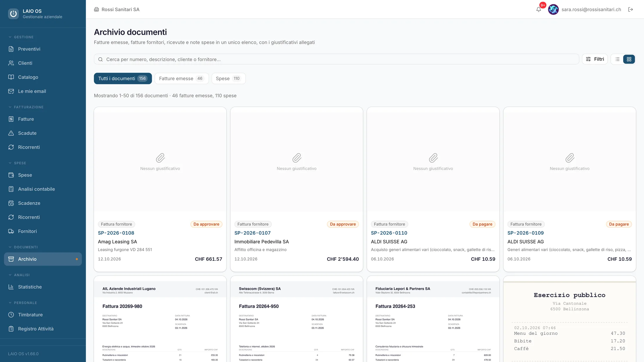The height and width of the screenshot is (362, 644).
Task: Open Catalogo in the sidebar
Action: [43, 77]
